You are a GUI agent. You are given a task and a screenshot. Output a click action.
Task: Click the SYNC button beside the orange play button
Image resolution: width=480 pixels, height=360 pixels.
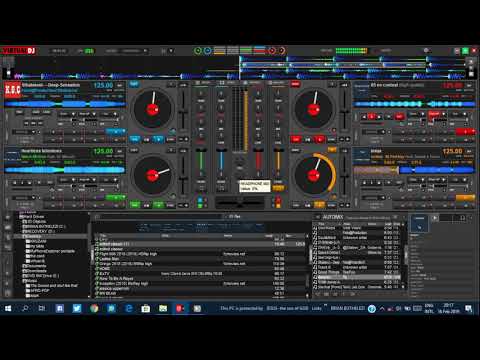click(x=332, y=205)
